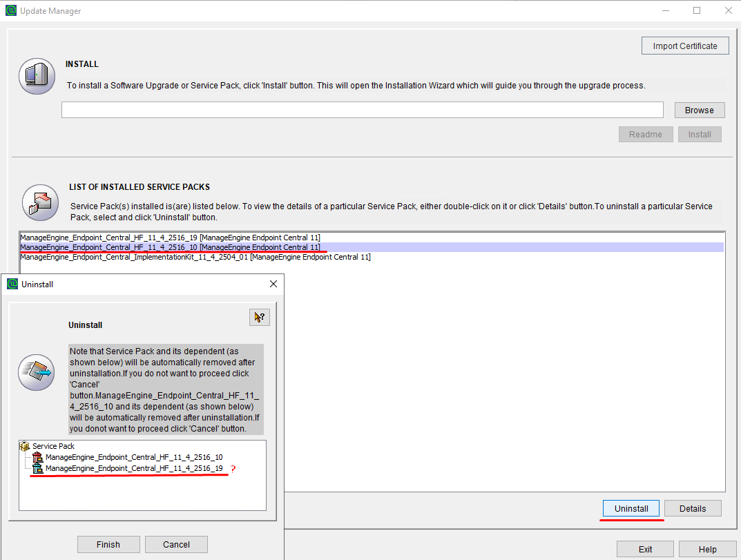This screenshot has height=560, width=741.
Task: Select the Service Pack root tree node
Action: [53, 445]
